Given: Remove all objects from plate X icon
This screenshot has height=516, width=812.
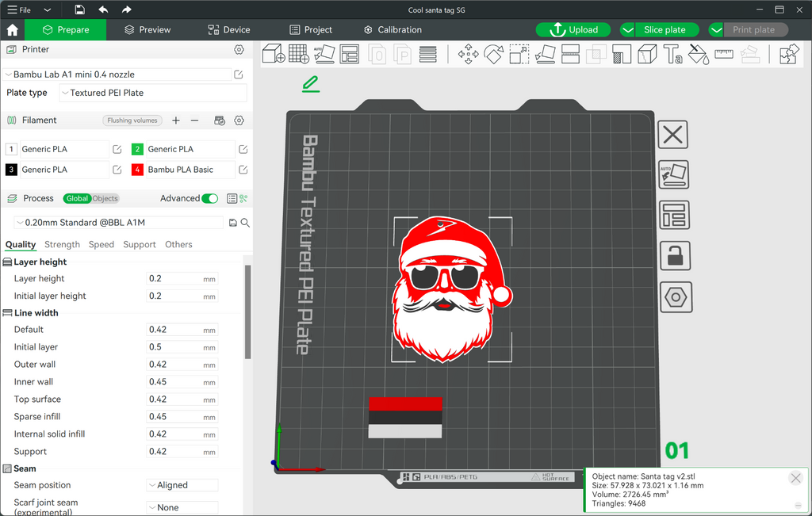Looking at the screenshot, I should 672,135.
